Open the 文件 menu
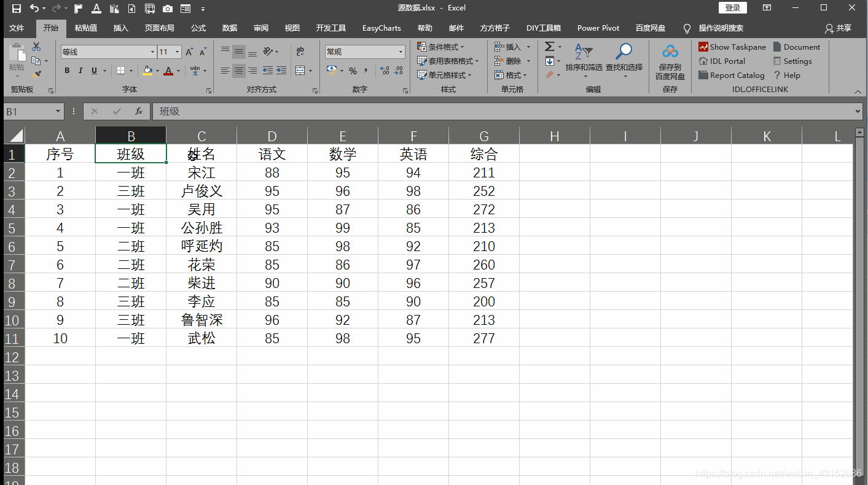Image resolution: width=868 pixels, height=485 pixels. (x=17, y=28)
